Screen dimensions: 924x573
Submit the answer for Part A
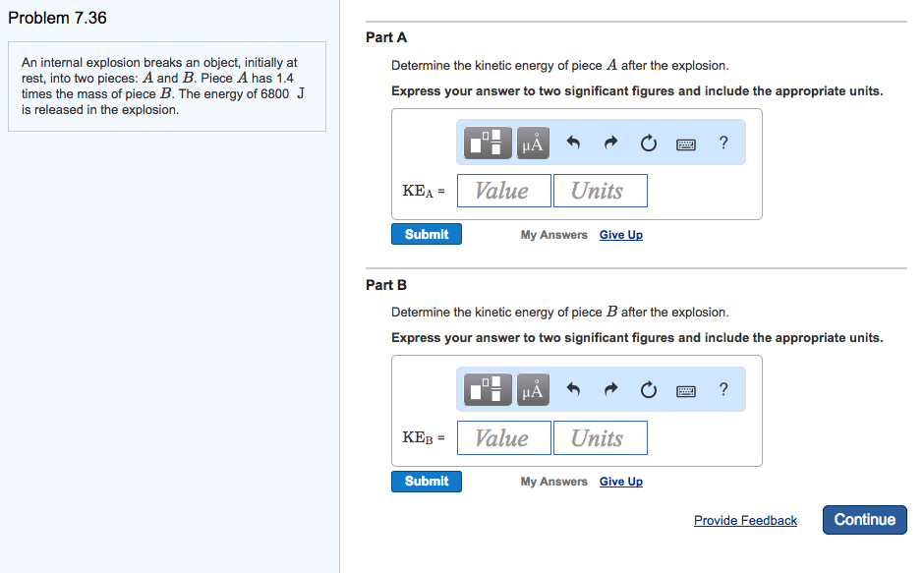coord(426,234)
